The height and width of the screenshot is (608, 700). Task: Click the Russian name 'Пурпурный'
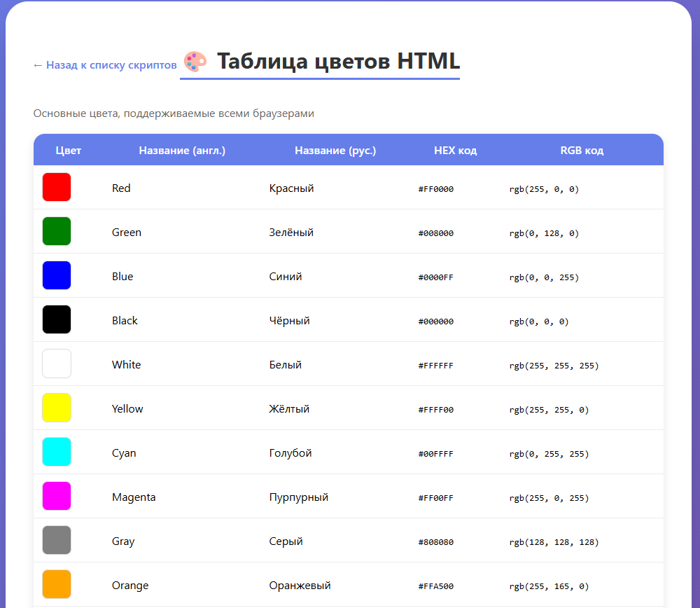(x=299, y=497)
